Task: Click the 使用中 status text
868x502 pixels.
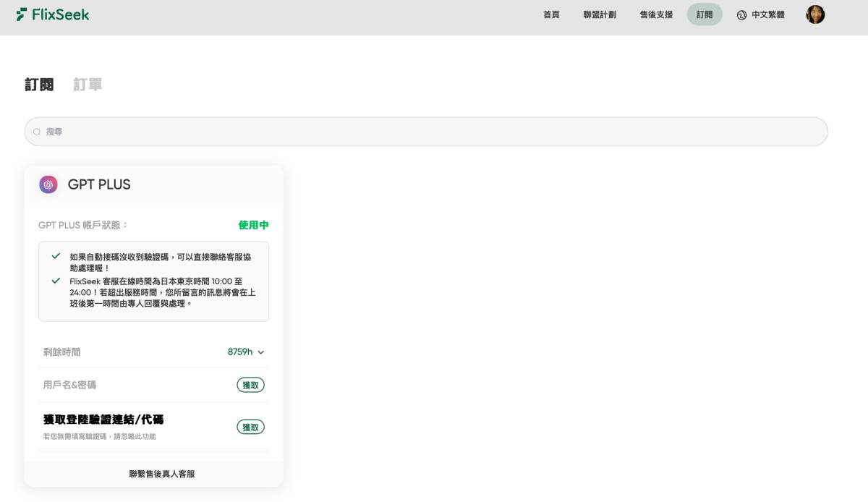Action: (x=253, y=225)
